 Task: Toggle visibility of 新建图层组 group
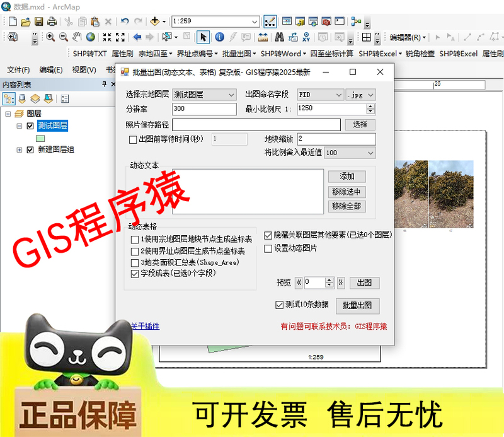click(x=30, y=150)
